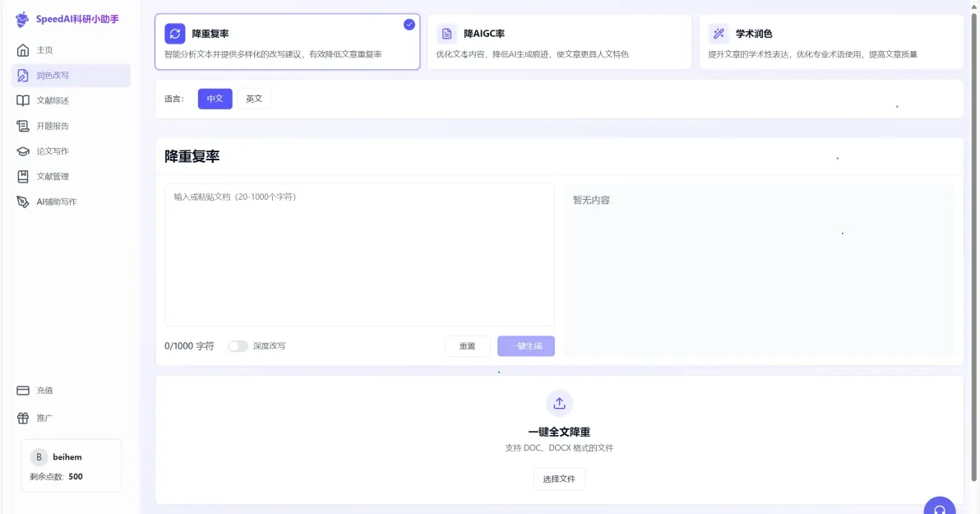Switch to the 降AIGC率 mode card

pyautogui.click(x=559, y=42)
